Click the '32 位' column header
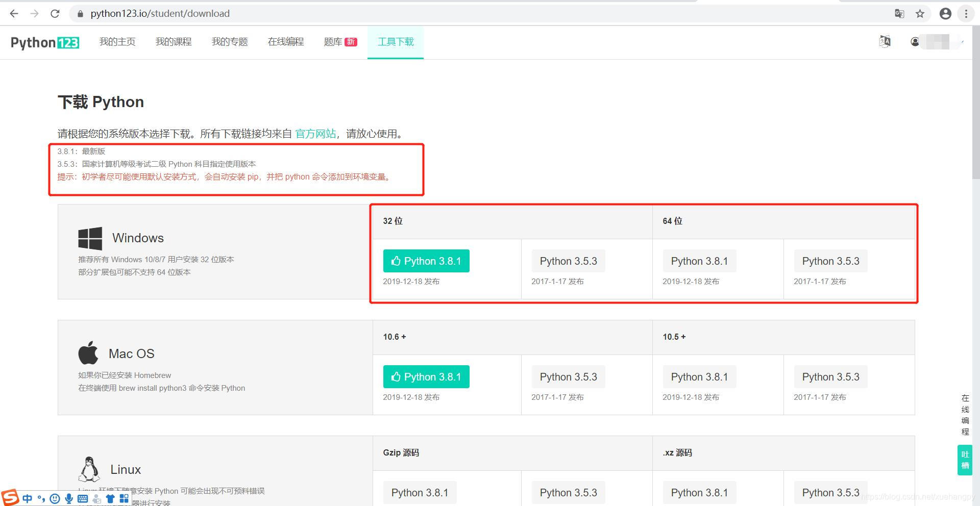The width and height of the screenshot is (980, 506). 393,221
